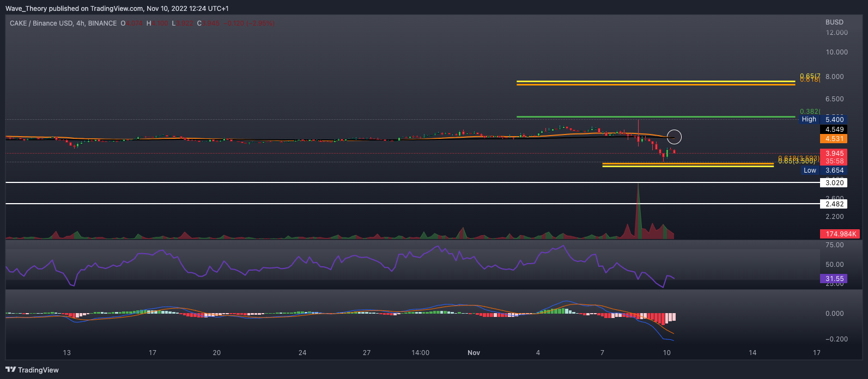868x379 pixels.
Task: Click the 12.000 label on price axis
Action: coord(836,33)
